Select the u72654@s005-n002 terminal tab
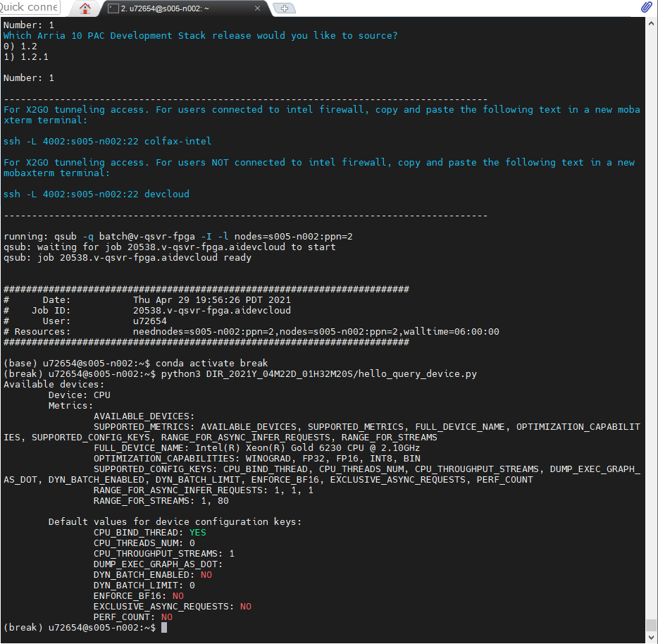This screenshot has width=658, height=644. coord(184,8)
